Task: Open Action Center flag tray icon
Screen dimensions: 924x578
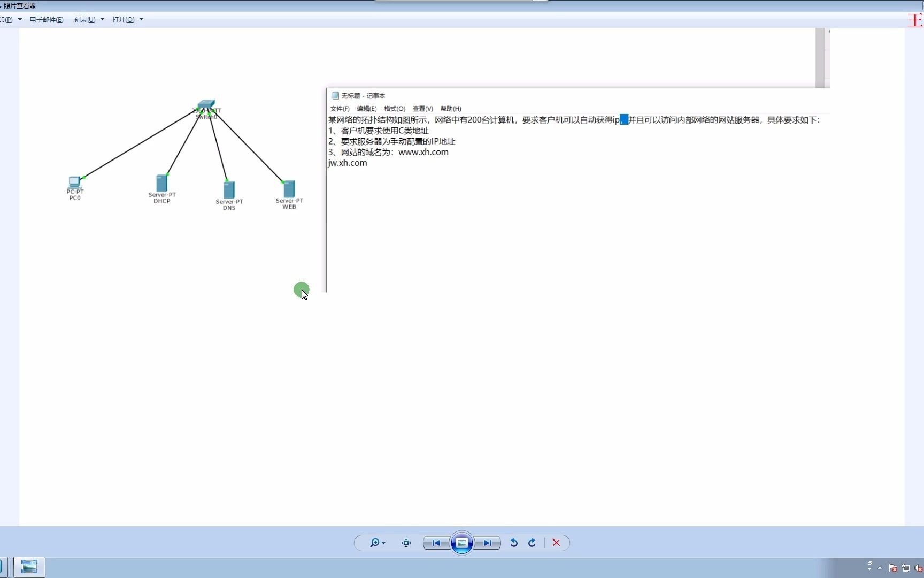Action: [x=893, y=568]
